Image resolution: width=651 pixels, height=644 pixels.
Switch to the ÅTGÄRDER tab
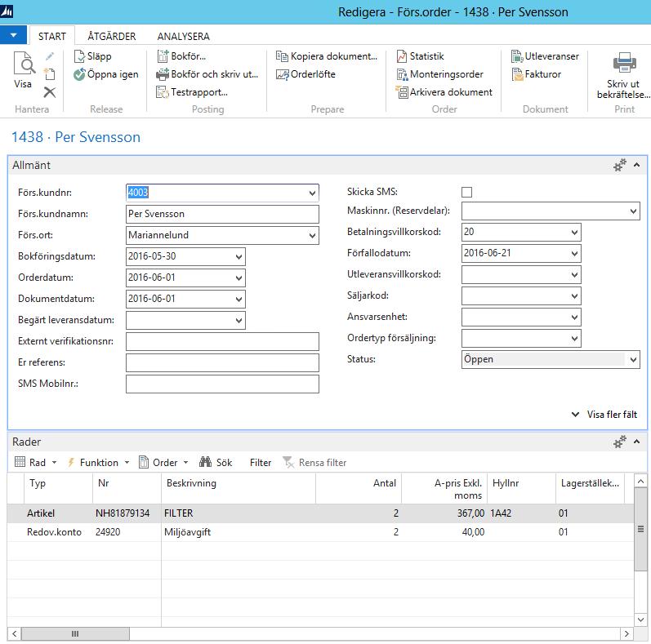click(x=112, y=37)
